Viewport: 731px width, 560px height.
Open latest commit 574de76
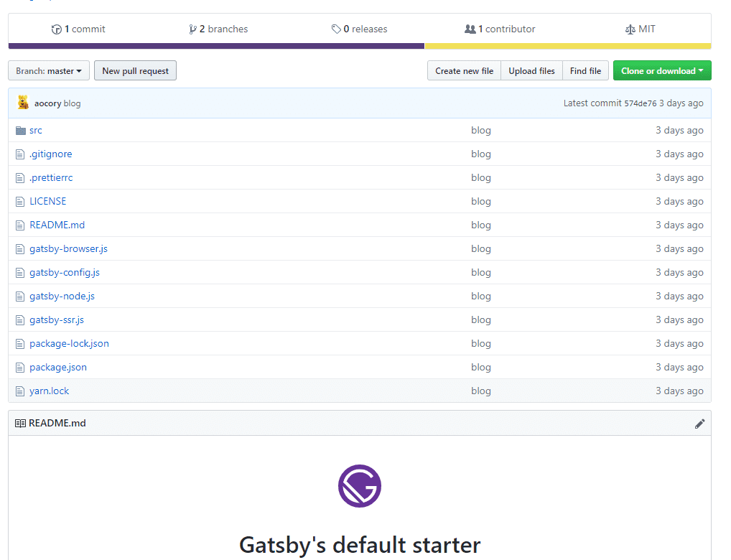click(640, 103)
